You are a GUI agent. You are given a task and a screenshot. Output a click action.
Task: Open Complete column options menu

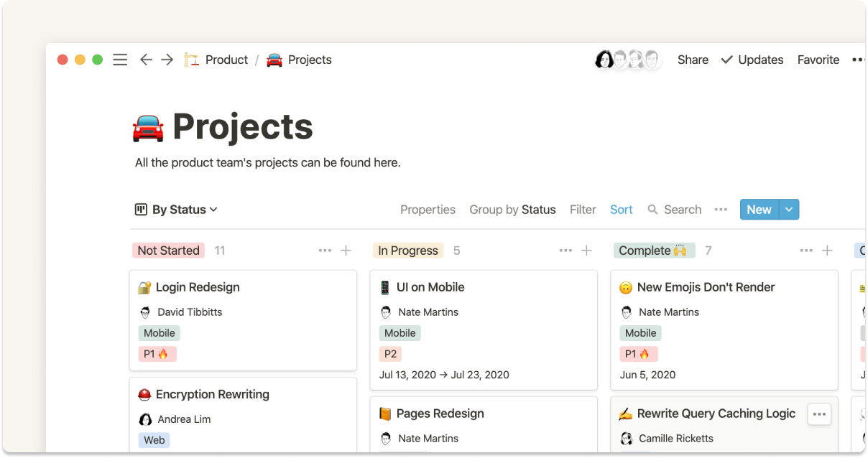pos(806,251)
